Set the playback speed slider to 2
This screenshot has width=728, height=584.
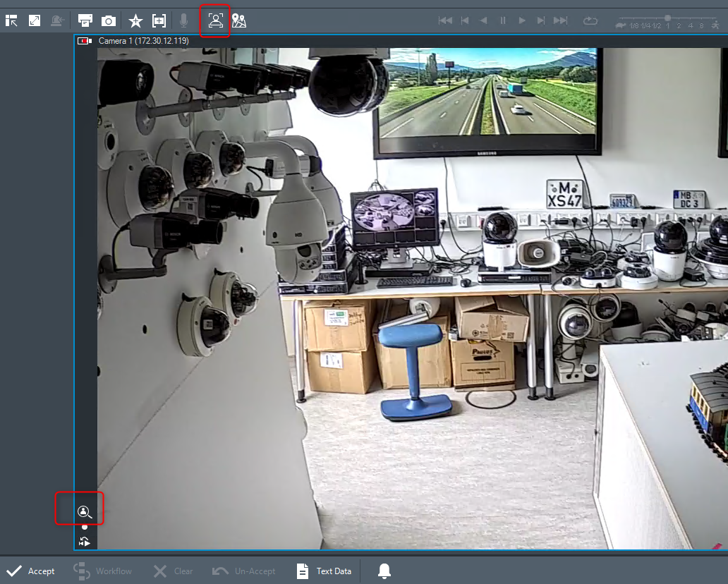[679, 25]
